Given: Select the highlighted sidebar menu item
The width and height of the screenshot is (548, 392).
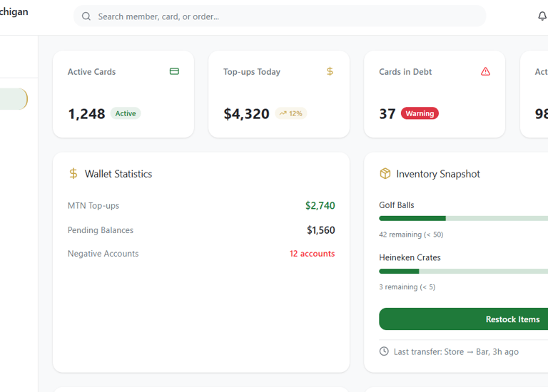Looking at the screenshot, I should coord(13,99).
